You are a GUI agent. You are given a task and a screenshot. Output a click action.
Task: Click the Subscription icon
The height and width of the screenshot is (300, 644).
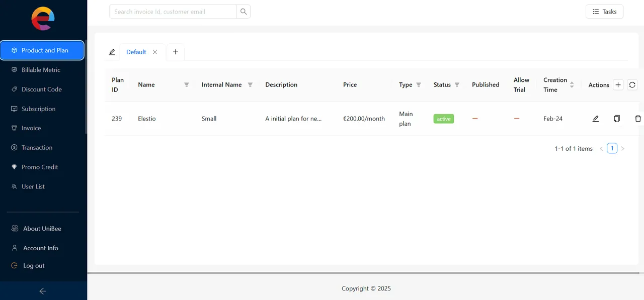(x=14, y=109)
